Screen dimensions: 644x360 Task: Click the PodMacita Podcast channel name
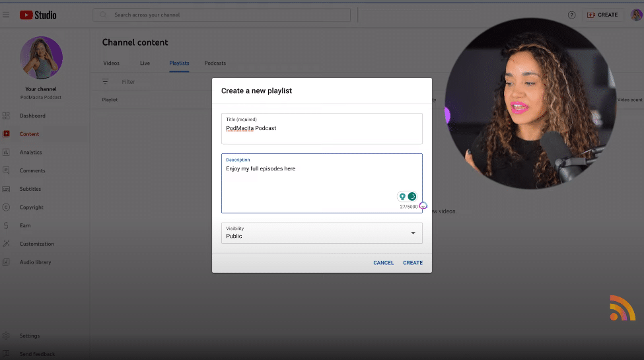41,97
